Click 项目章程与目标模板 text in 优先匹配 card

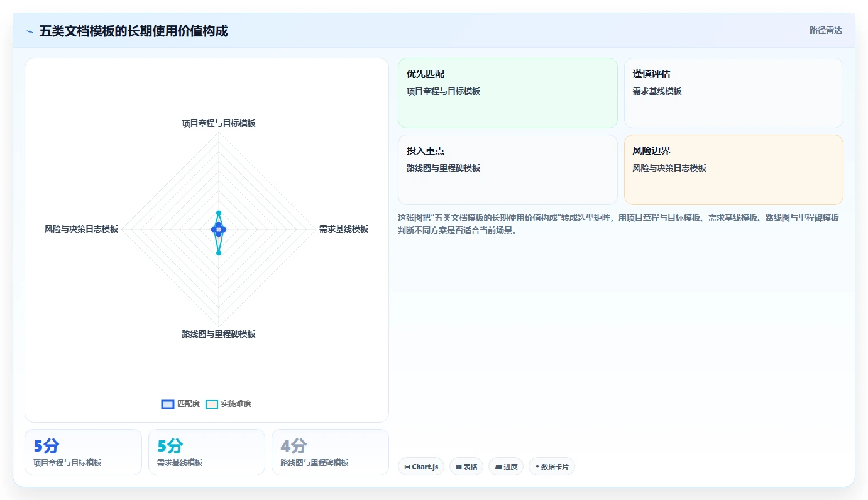coord(444,92)
